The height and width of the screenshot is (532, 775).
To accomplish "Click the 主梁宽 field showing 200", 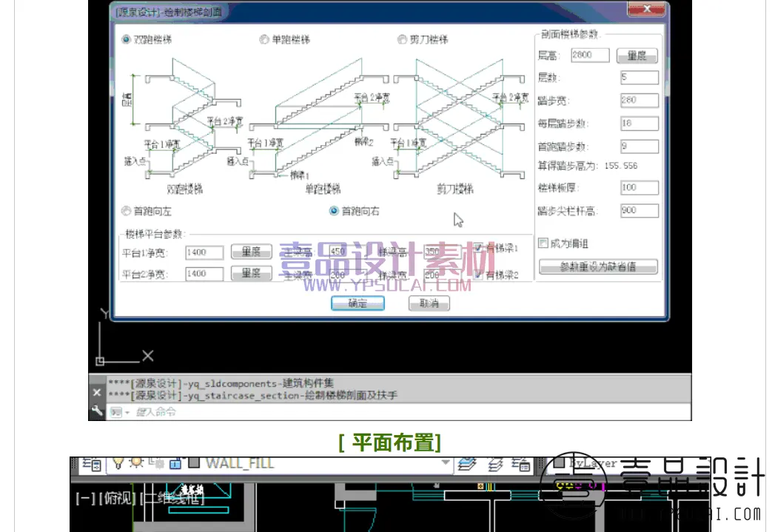I will tap(347, 275).
